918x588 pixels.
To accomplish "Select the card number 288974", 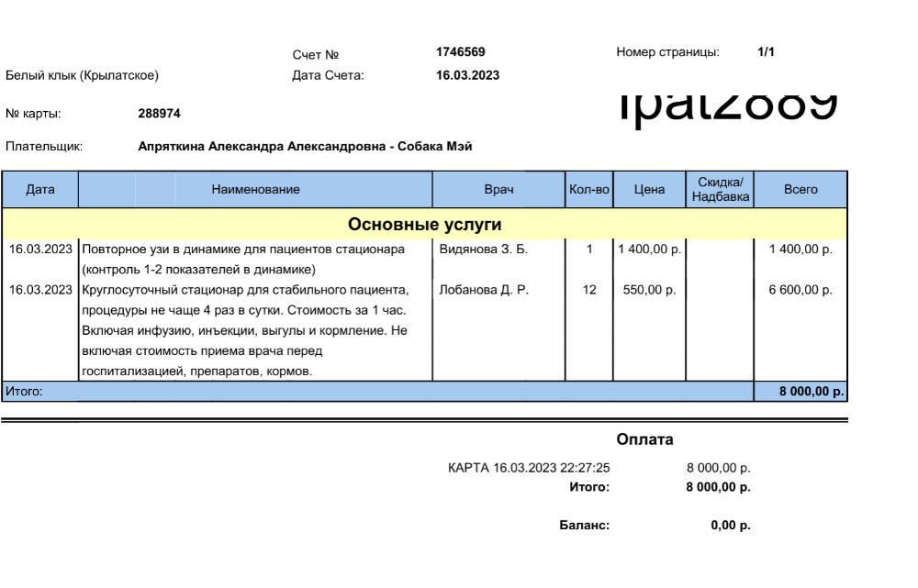I will click(x=159, y=114).
